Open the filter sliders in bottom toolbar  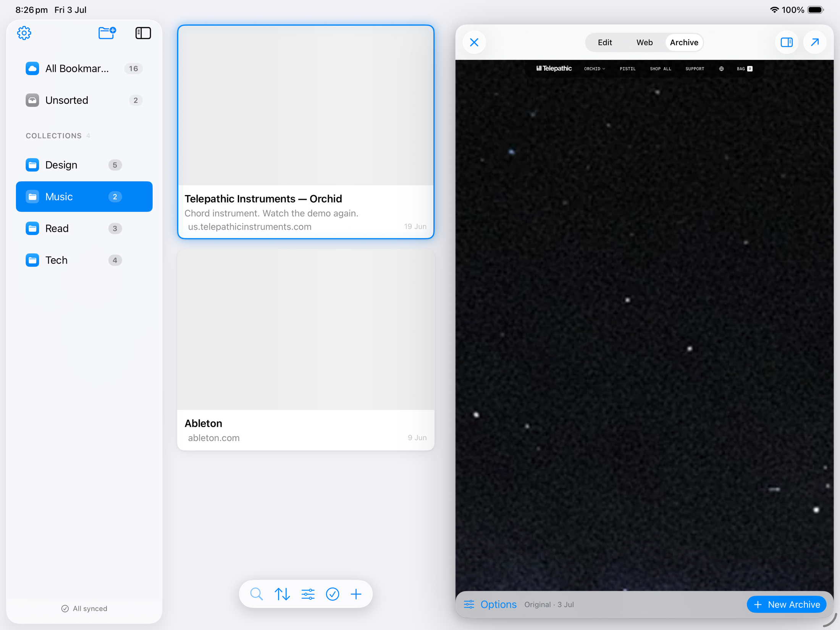coord(308,594)
